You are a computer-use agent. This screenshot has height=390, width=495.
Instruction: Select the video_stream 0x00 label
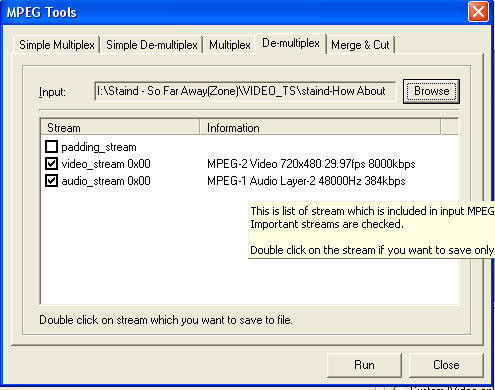pos(106,164)
